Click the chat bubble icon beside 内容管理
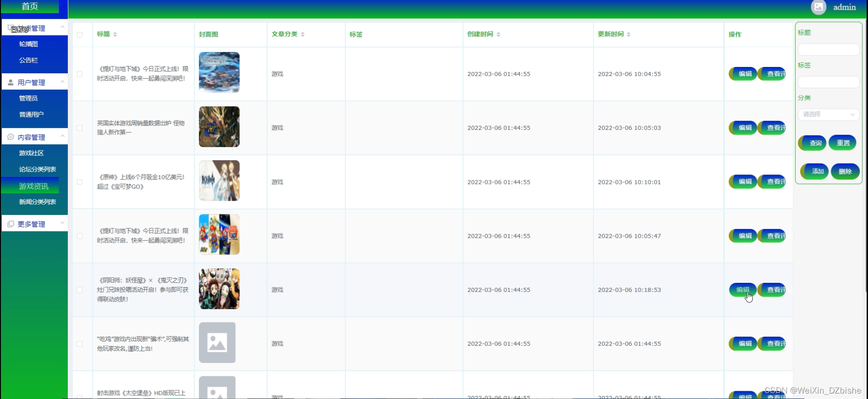The height and width of the screenshot is (399, 868). pos(10,137)
